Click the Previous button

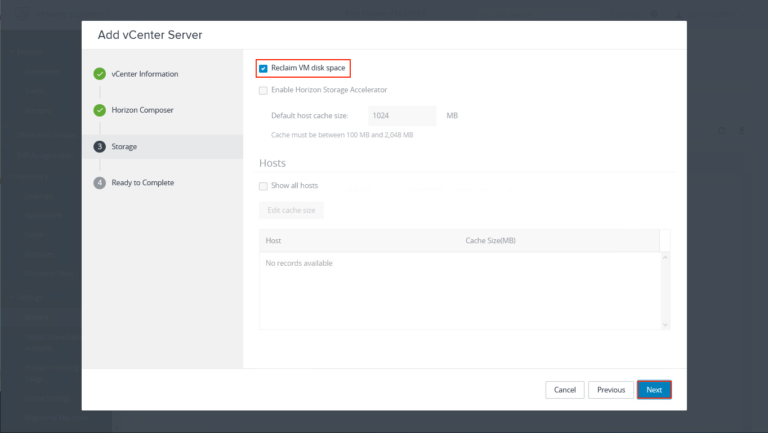(x=611, y=390)
